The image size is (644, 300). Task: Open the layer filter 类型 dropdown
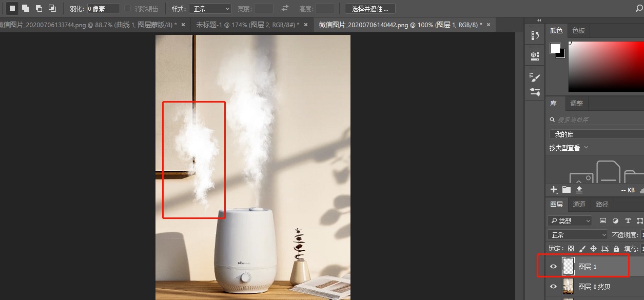click(569, 221)
